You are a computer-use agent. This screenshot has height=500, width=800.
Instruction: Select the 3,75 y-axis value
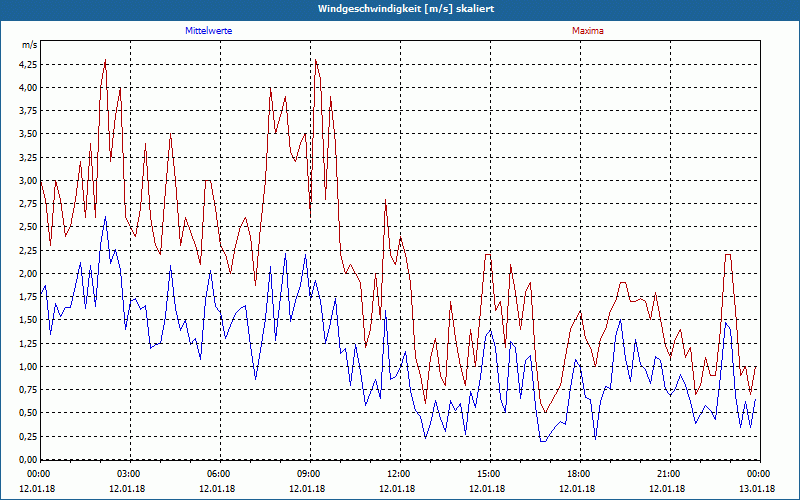[28, 111]
